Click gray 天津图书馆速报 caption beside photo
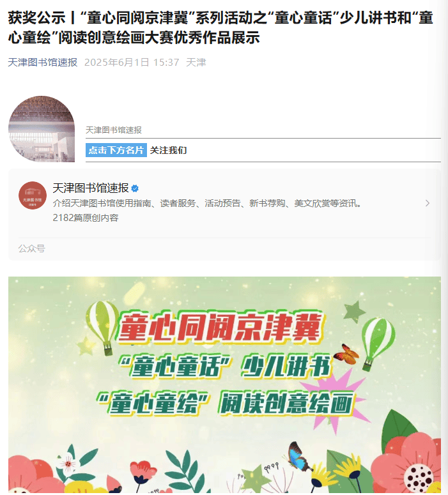 point(113,130)
